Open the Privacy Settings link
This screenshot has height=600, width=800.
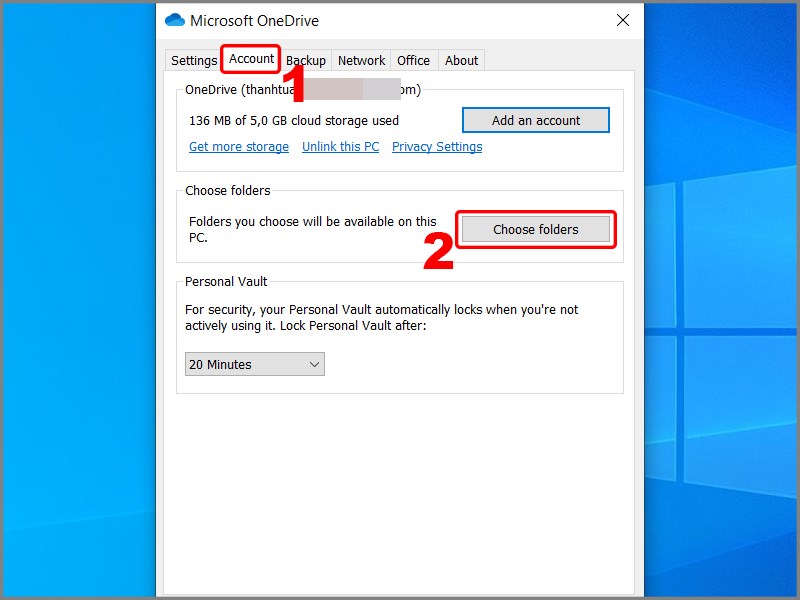point(437,147)
